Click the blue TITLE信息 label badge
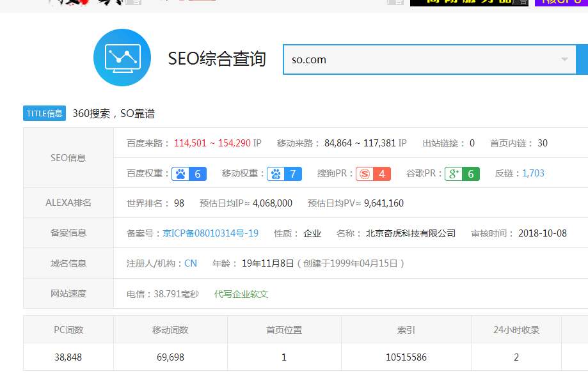 45,113
